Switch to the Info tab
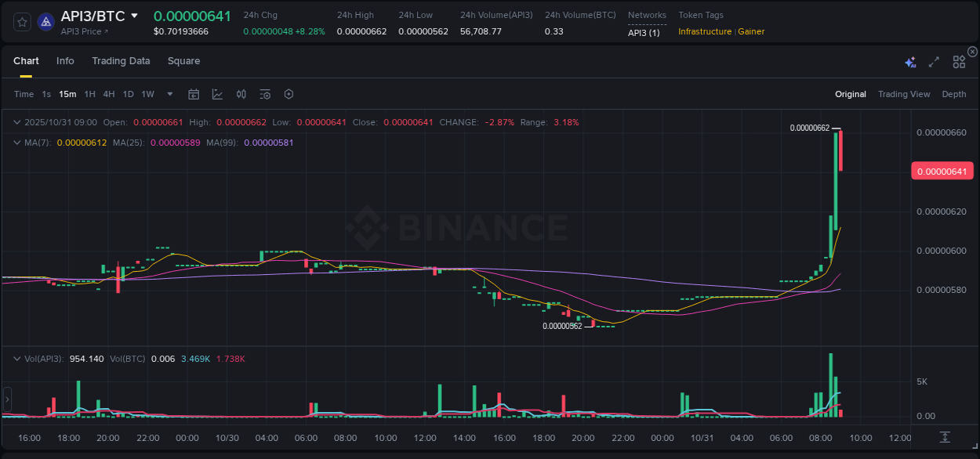The width and height of the screenshot is (980, 459). click(65, 60)
